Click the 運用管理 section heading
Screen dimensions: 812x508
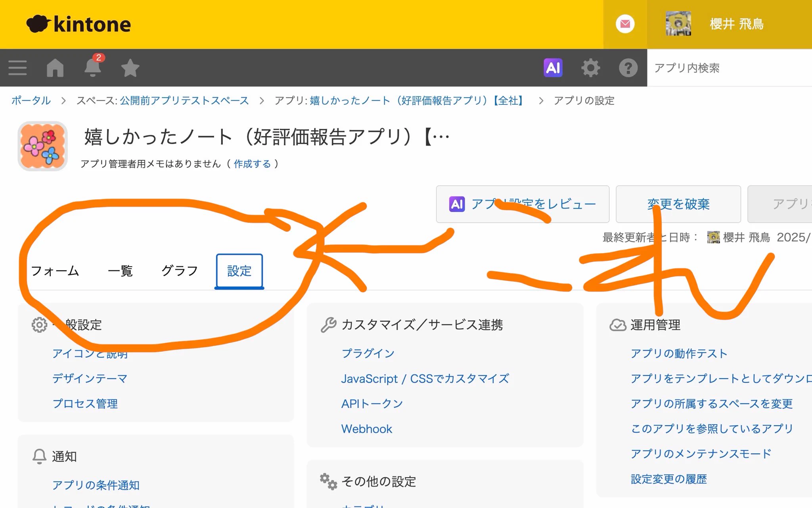pos(655,325)
